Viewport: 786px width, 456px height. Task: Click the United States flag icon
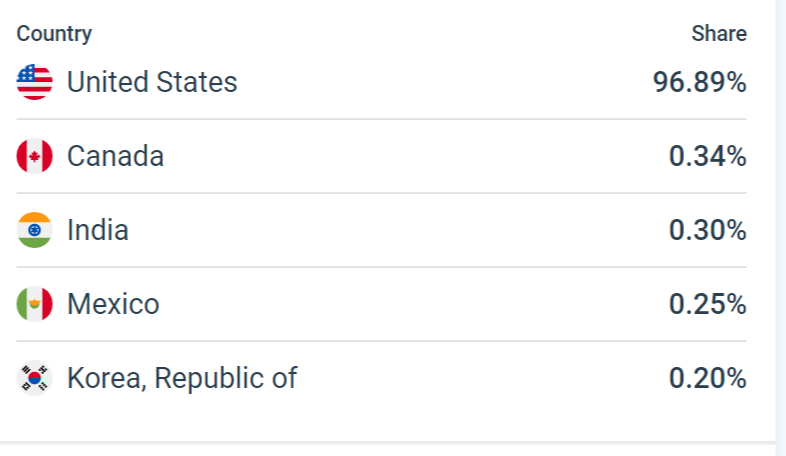34,82
